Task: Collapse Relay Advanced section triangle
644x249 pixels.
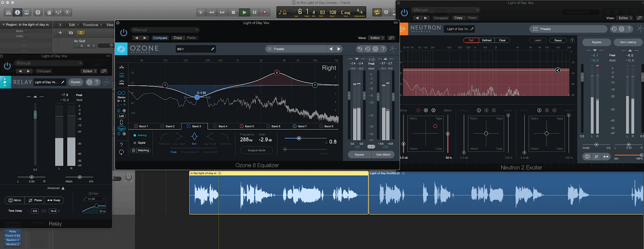Action: click(x=63, y=188)
